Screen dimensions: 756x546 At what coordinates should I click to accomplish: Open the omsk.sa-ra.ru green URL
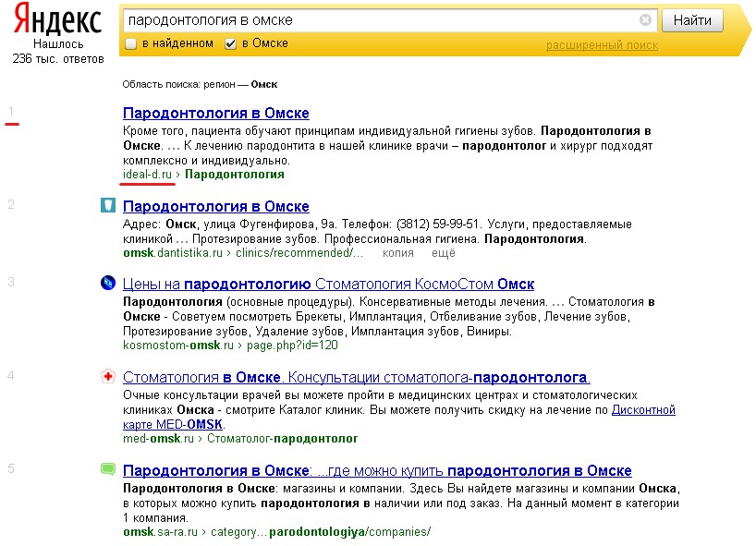coord(160,532)
